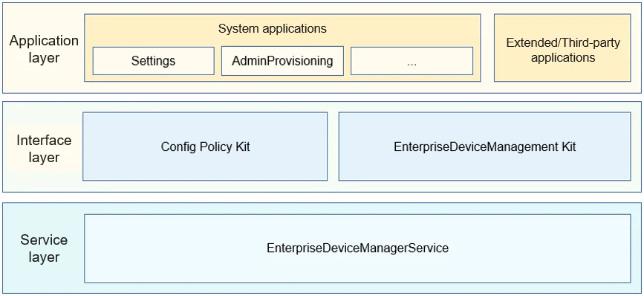Select the AdminProvisioning box
The image size is (644, 296).
(282, 61)
